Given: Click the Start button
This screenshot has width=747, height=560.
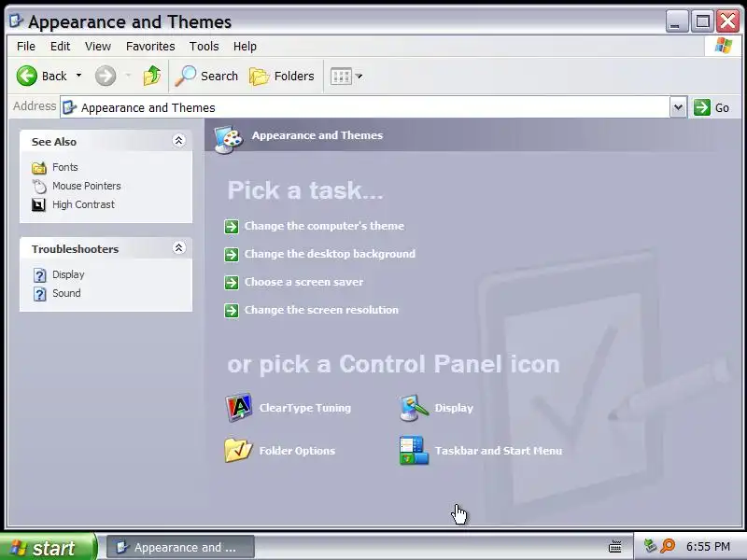Looking at the screenshot, I should 48,547.
